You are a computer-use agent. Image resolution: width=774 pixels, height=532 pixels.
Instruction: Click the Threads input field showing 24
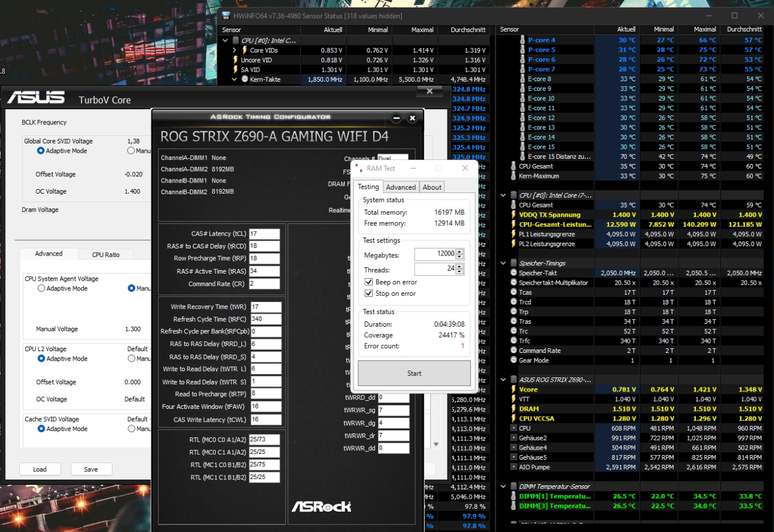coord(435,268)
